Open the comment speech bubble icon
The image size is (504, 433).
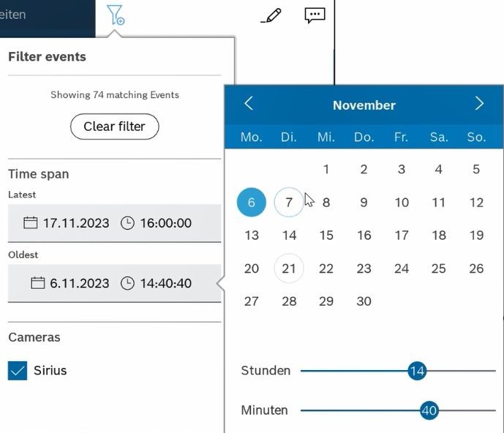[315, 15]
